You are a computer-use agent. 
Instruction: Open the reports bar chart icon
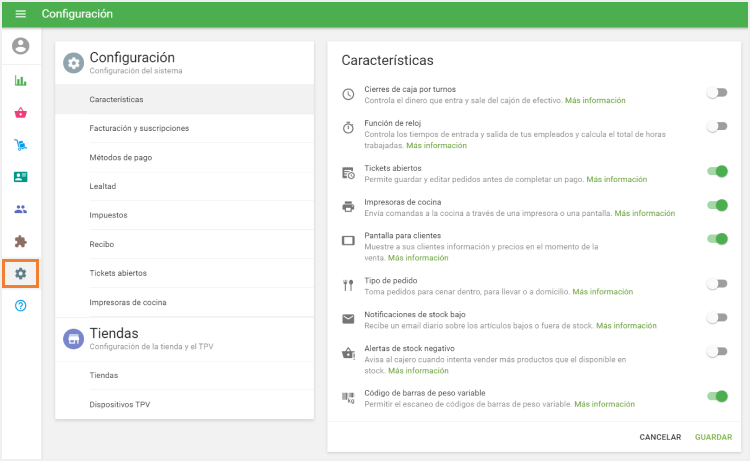point(21,80)
